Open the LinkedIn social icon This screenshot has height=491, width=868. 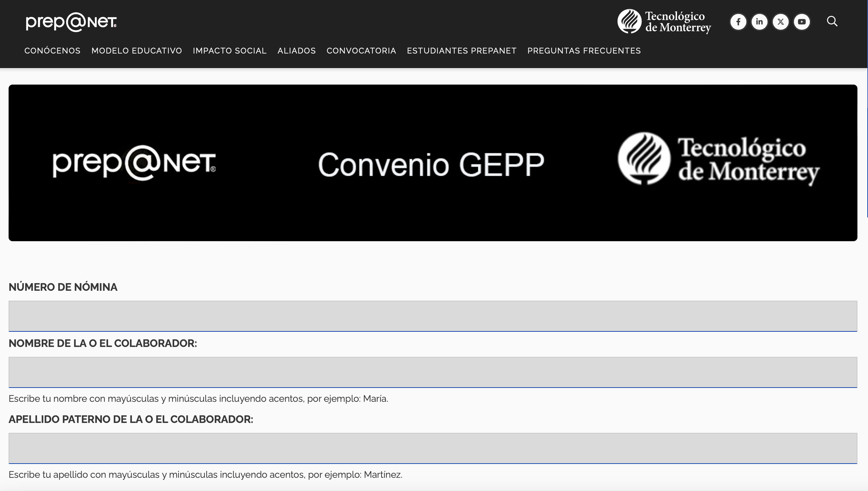tap(759, 22)
